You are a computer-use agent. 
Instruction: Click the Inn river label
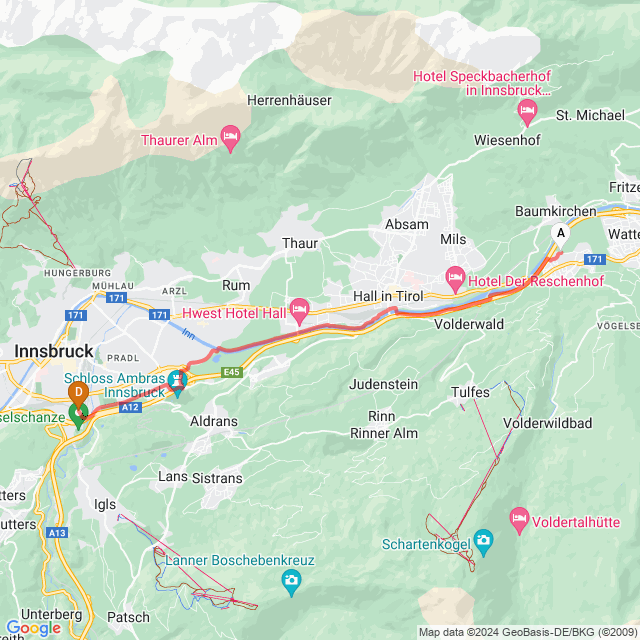(188, 334)
